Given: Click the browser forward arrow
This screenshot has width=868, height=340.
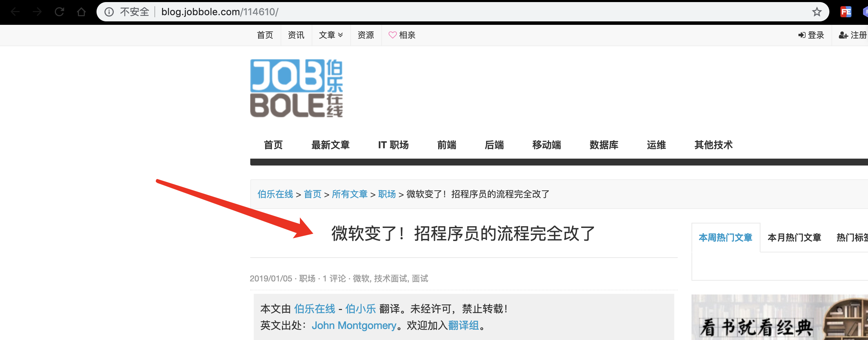Looking at the screenshot, I should [37, 12].
